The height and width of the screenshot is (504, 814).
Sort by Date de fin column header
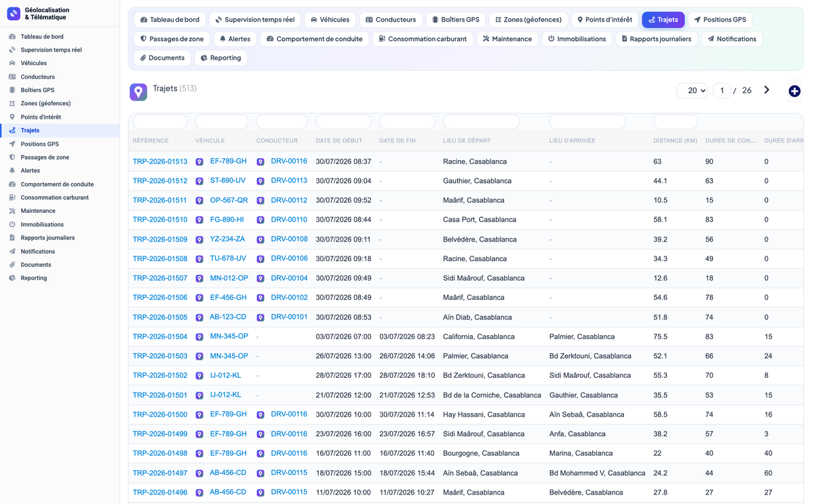click(398, 140)
